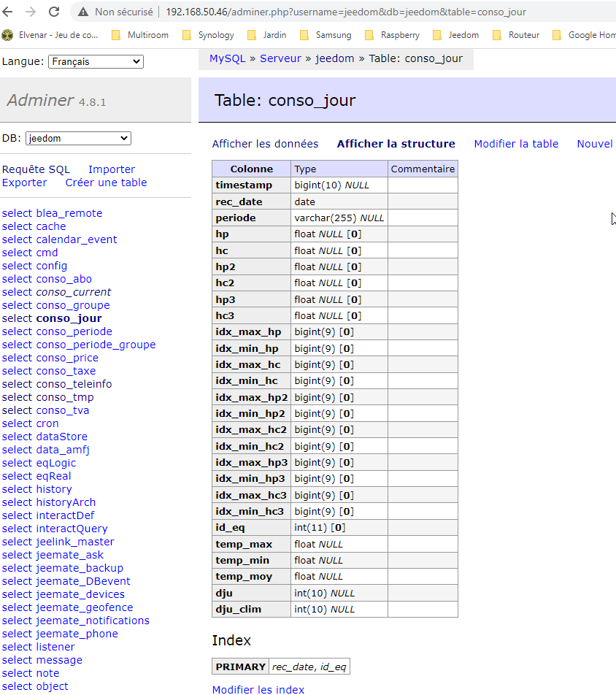This screenshot has height=695, width=616.
Task: Open the Modifier la table tab
Action: coord(516,144)
